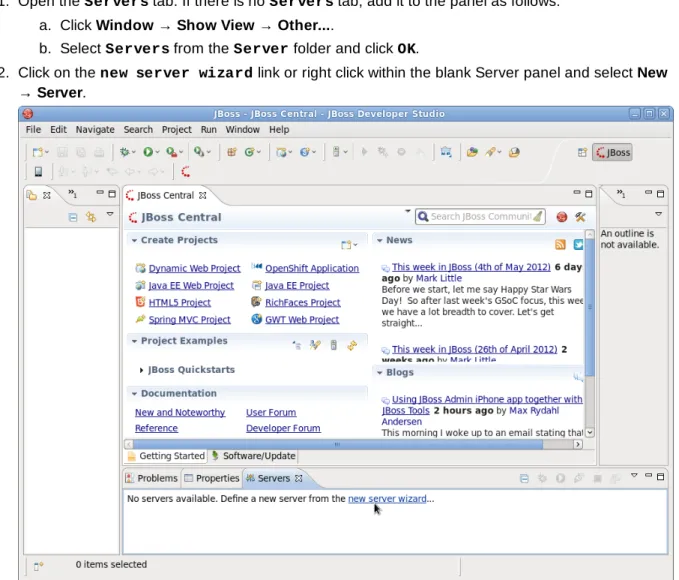Click the JBoss perspective button
The height and width of the screenshot is (580, 679).
tap(612, 152)
